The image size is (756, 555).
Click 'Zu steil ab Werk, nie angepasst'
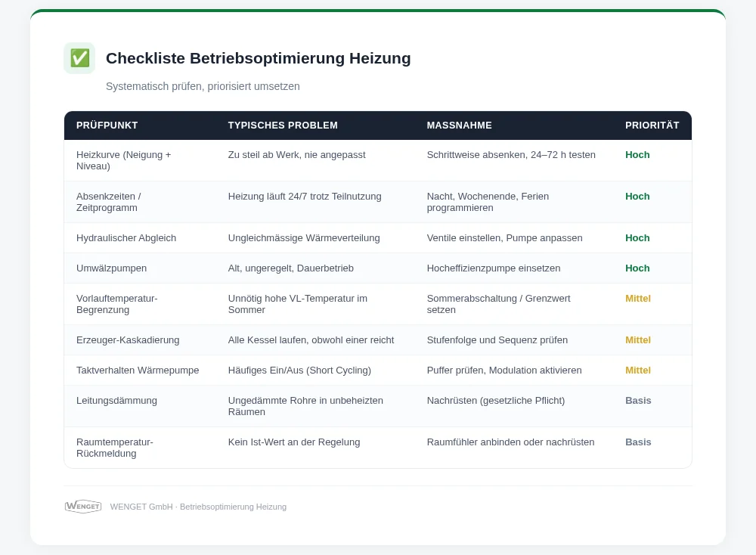click(296, 155)
